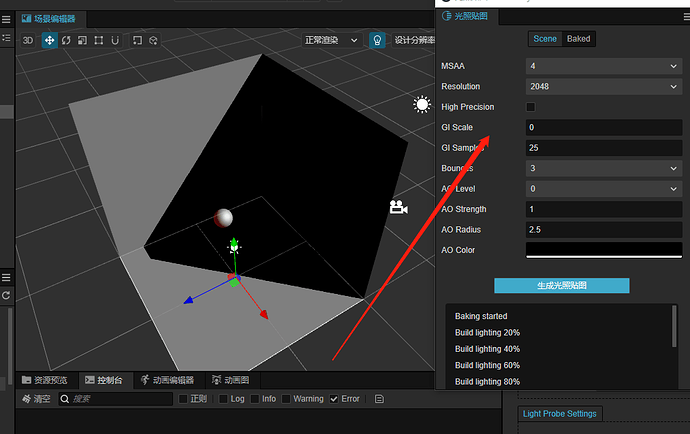Open the 动画编辑器 tab
This screenshot has height=434, width=690.
pyautogui.click(x=168, y=380)
